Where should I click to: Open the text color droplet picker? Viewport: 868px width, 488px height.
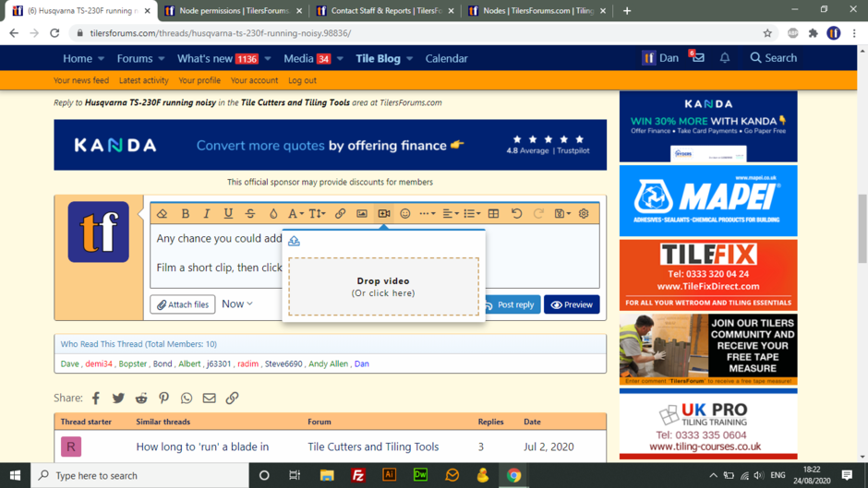pyautogui.click(x=273, y=214)
